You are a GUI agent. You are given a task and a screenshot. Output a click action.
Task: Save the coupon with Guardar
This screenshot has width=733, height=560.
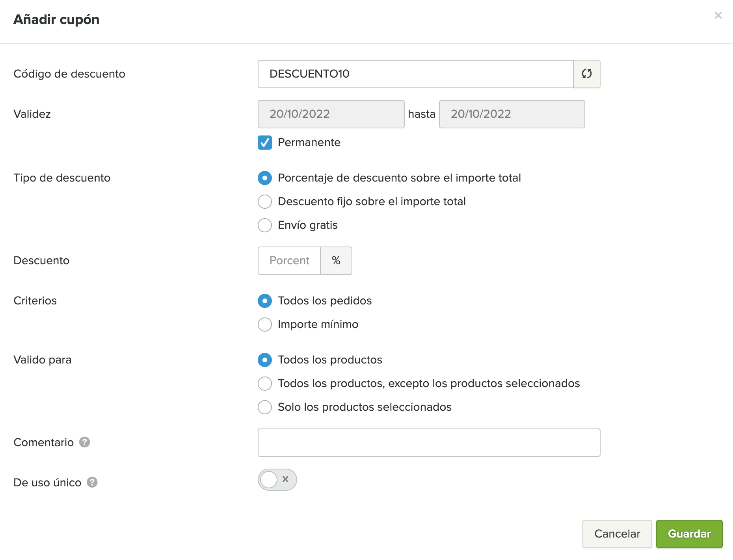tap(689, 534)
